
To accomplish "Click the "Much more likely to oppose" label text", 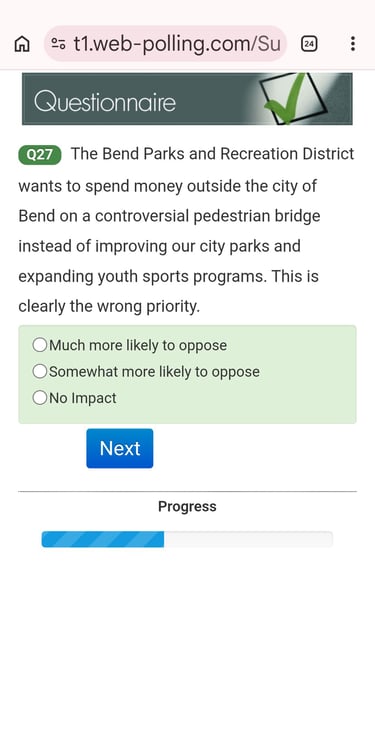I will tap(138, 345).
